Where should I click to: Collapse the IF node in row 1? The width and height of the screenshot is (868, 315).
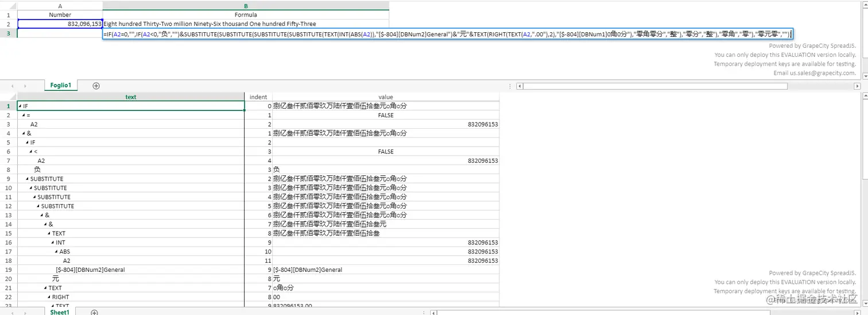[20, 106]
